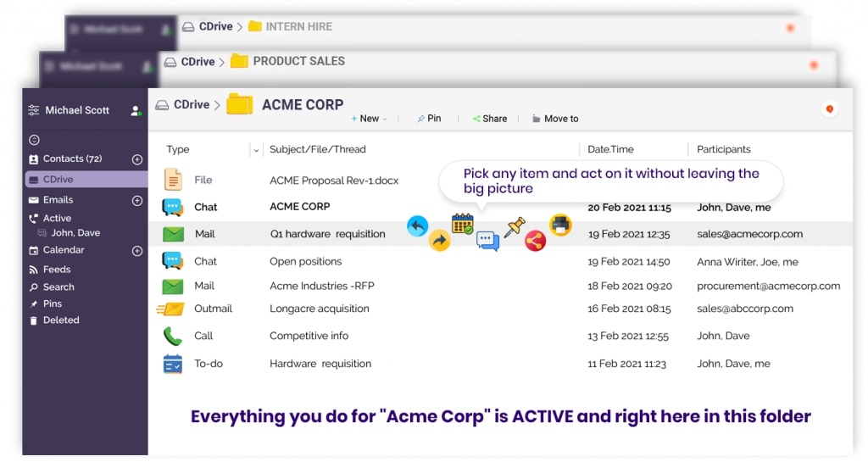Open Competitive info call entry
This screenshot has height=462, width=868.
pyautogui.click(x=309, y=336)
